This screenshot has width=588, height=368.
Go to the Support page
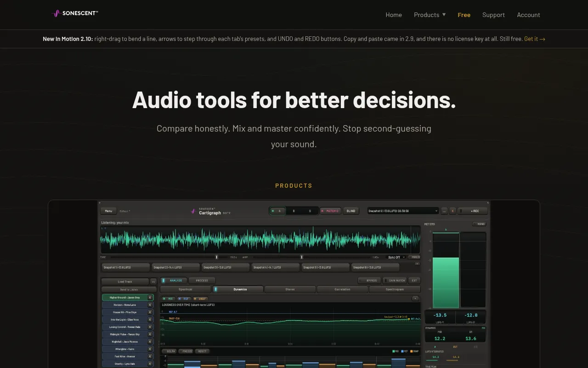point(493,15)
